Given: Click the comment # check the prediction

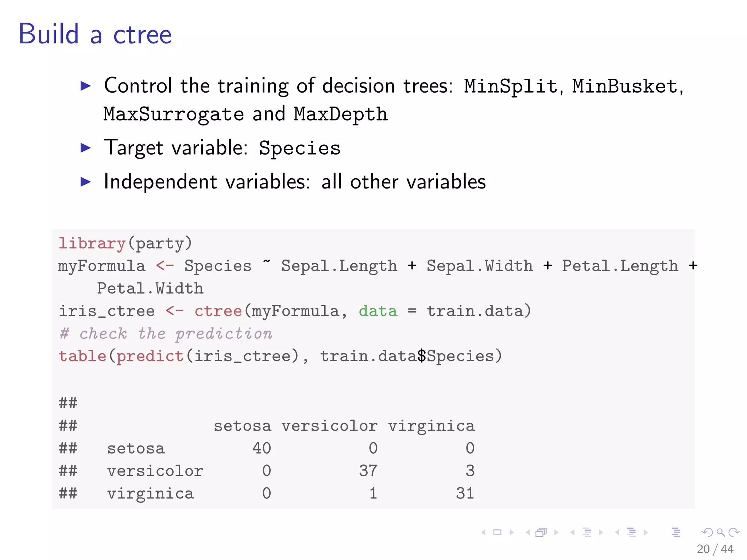Looking at the screenshot, I should pyautogui.click(x=166, y=334).
